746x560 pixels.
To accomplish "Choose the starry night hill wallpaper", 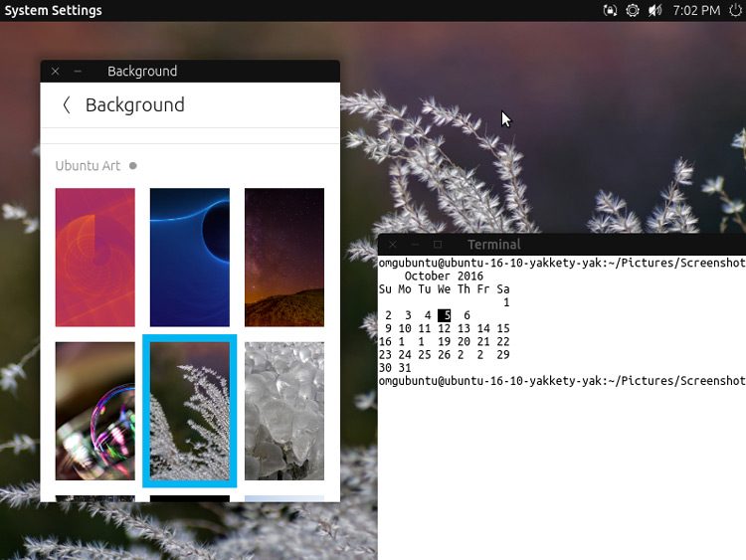I will (284, 258).
